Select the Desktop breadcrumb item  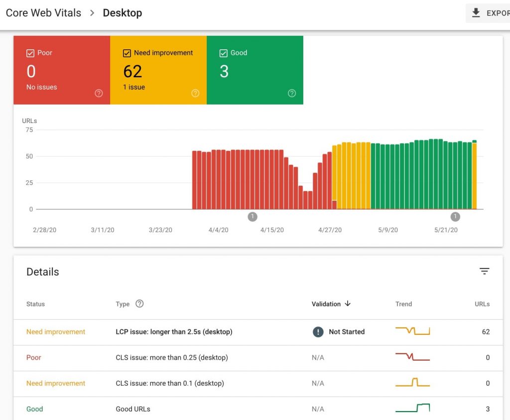pos(122,13)
